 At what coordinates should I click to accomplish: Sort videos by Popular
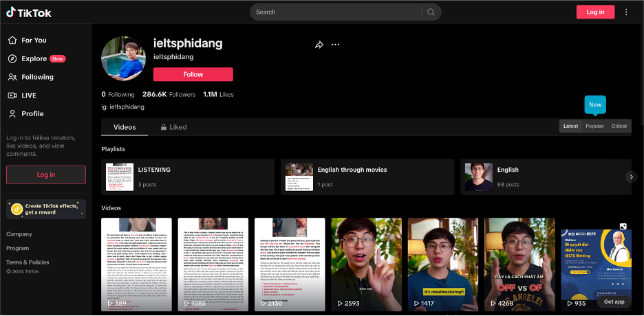(594, 126)
